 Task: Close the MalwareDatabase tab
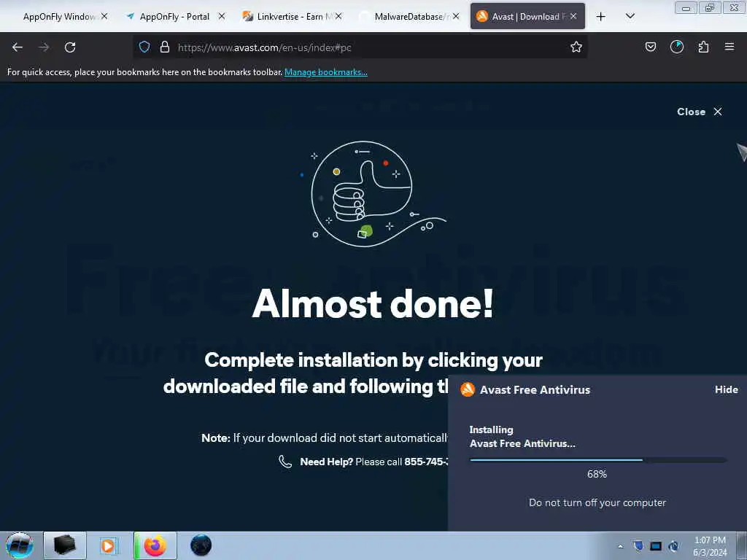pyautogui.click(x=456, y=16)
